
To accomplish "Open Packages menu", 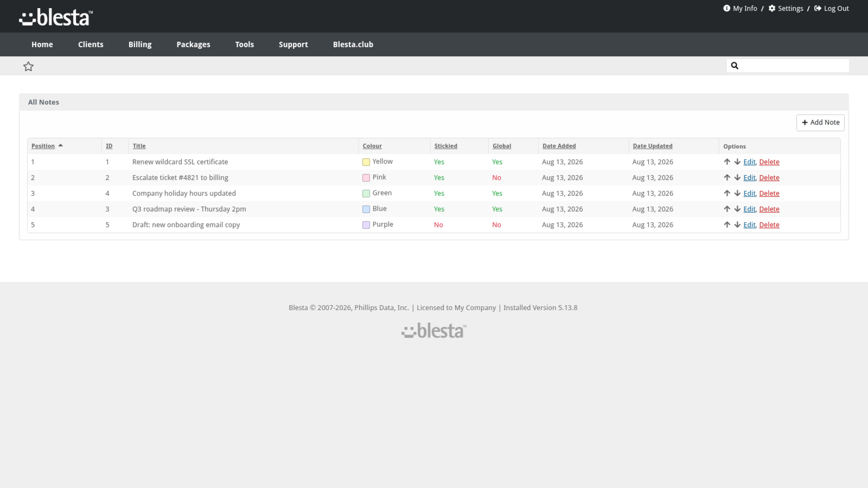I will (x=193, y=44).
